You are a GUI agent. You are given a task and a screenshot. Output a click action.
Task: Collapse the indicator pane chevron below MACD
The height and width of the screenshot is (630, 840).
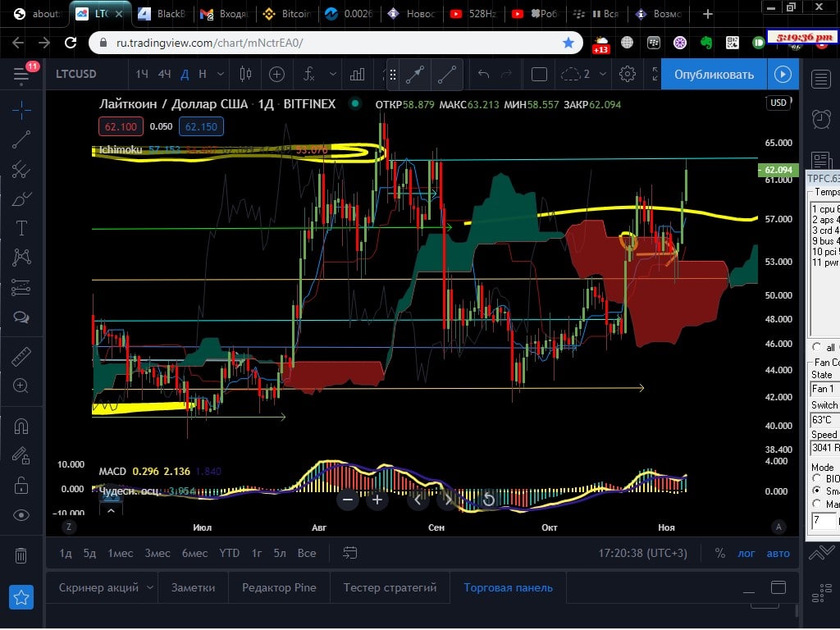tap(111, 510)
